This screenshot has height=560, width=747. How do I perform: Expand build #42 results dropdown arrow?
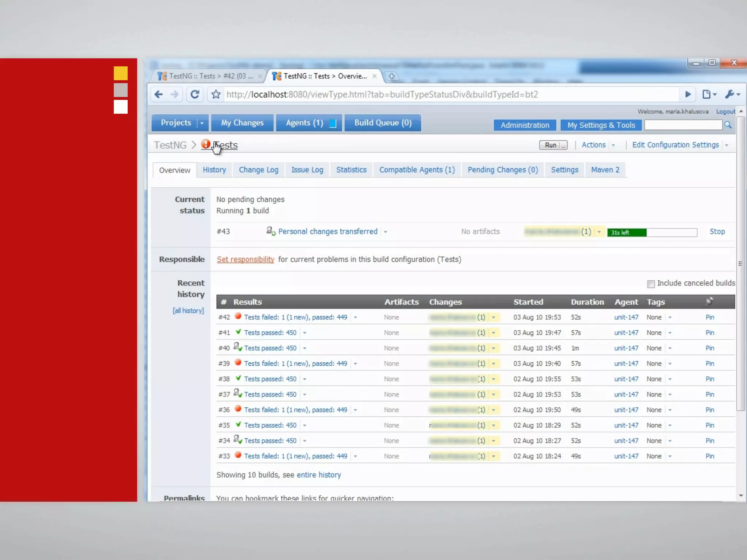point(355,318)
